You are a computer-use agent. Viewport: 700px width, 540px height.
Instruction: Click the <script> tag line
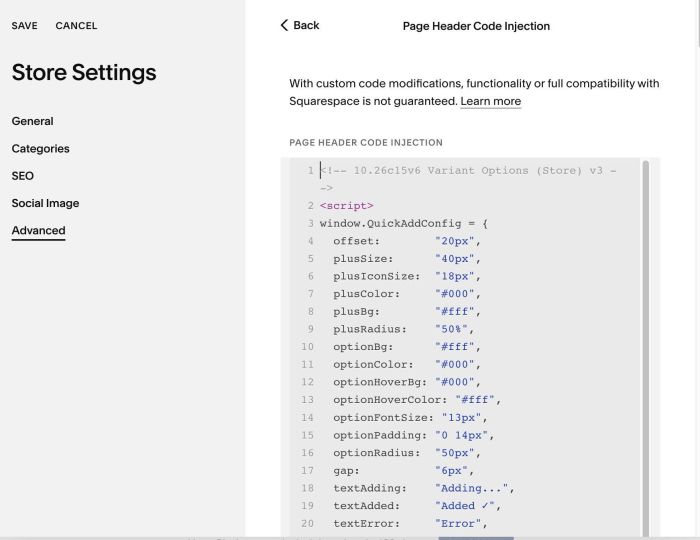346,206
